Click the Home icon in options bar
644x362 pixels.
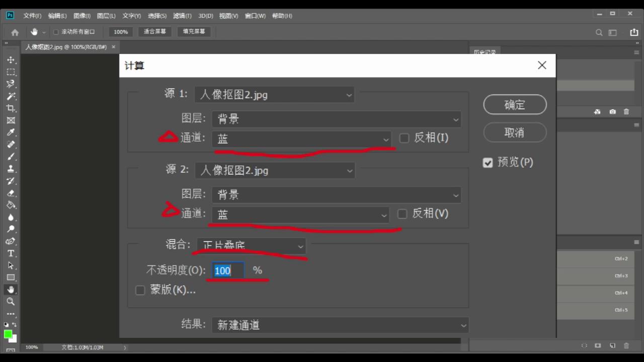click(15, 32)
